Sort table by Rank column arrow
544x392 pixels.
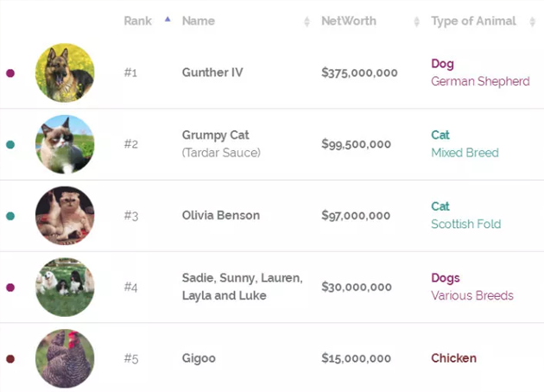[168, 19]
